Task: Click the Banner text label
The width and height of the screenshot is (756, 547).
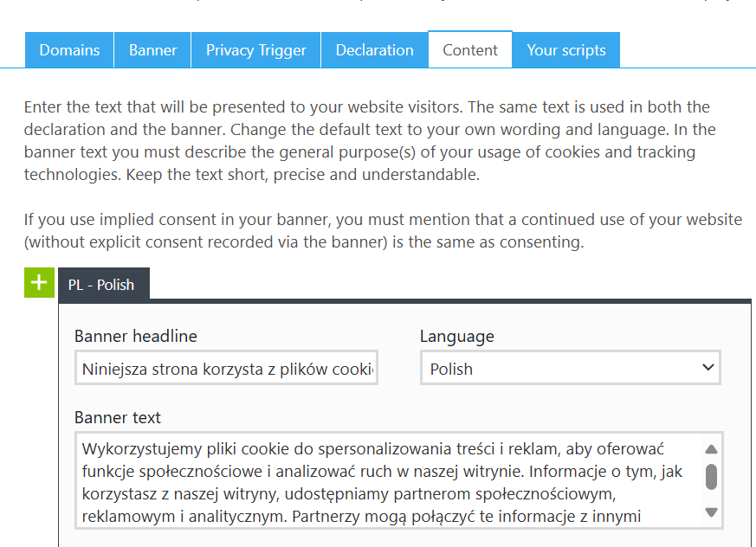Action: pos(118,417)
